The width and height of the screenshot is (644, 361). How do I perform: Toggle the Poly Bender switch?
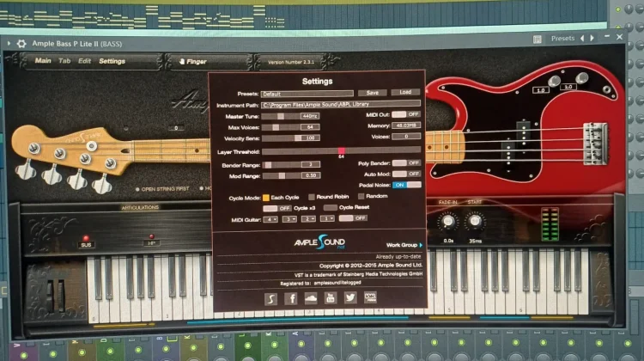point(406,162)
